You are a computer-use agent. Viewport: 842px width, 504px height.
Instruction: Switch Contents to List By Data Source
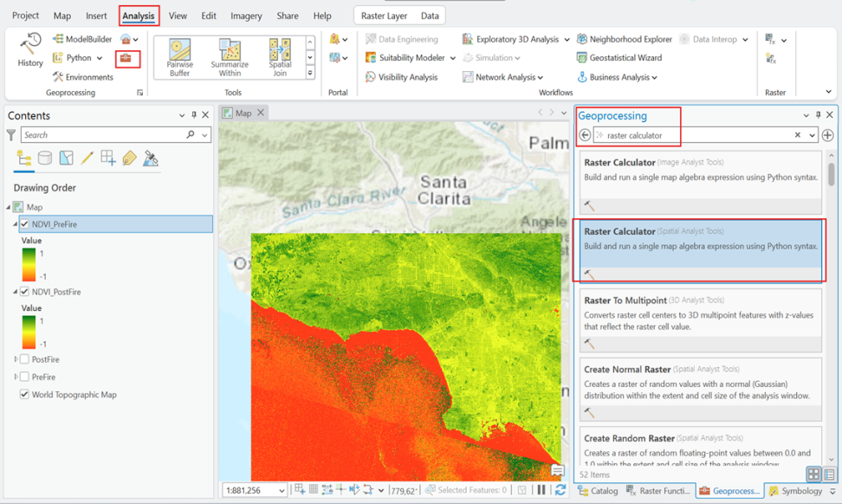coord(45,158)
